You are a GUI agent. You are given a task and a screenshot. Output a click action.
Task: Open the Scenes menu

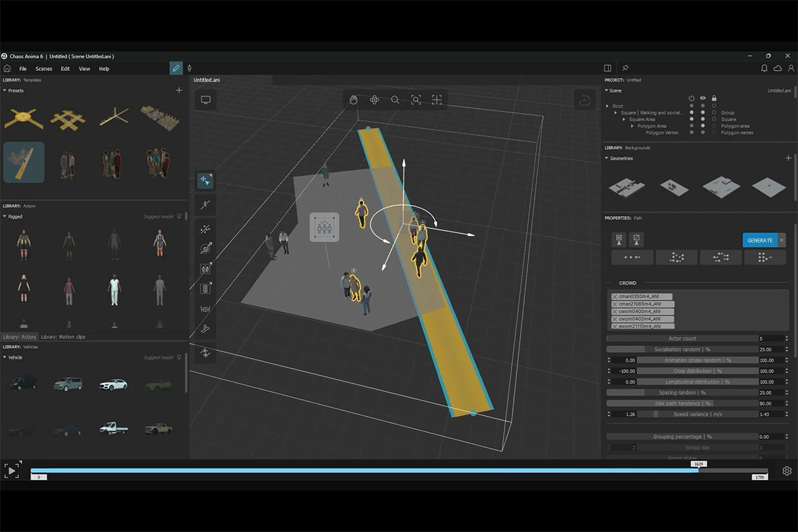click(44, 69)
